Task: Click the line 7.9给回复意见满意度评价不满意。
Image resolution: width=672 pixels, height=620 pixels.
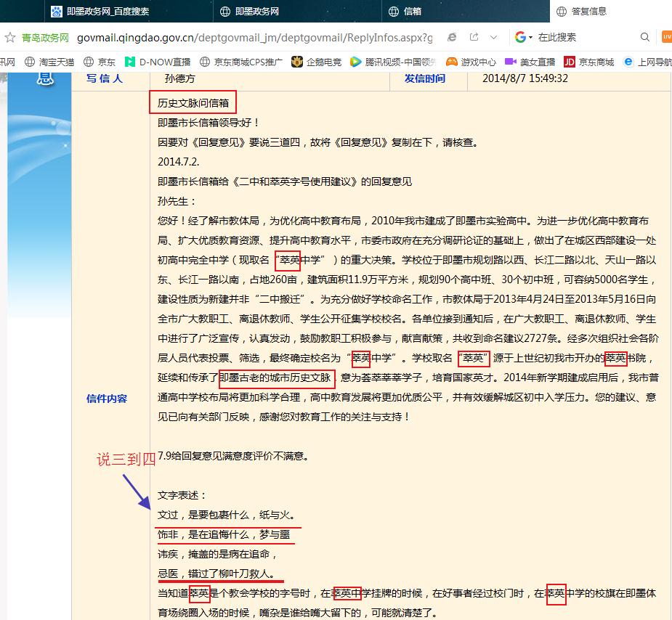Action: (234, 456)
